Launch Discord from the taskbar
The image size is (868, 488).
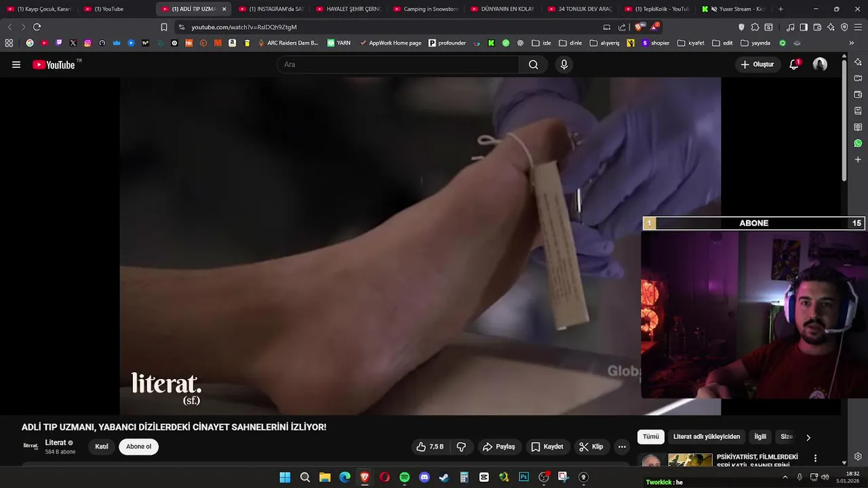click(x=425, y=477)
